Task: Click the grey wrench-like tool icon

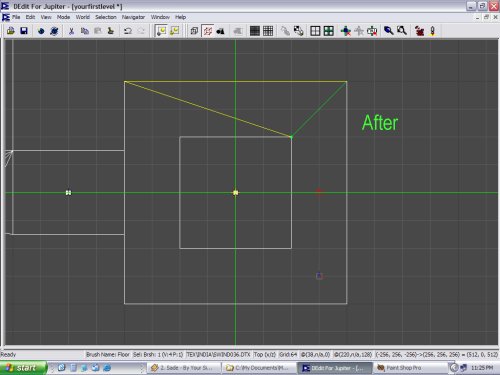Action: click(285, 31)
